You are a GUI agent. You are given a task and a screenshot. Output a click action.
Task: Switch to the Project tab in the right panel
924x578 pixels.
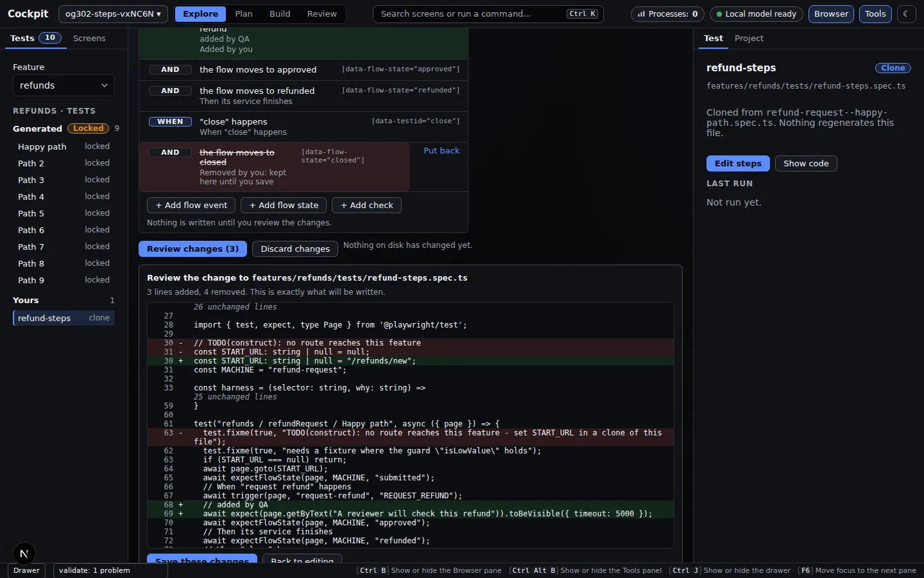point(749,38)
